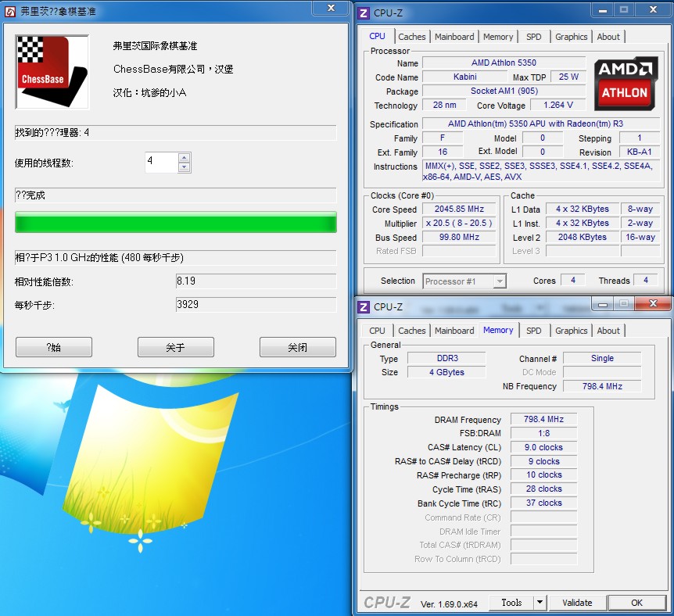
Task: Decrease thread count with down arrow
Action: tap(184, 167)
